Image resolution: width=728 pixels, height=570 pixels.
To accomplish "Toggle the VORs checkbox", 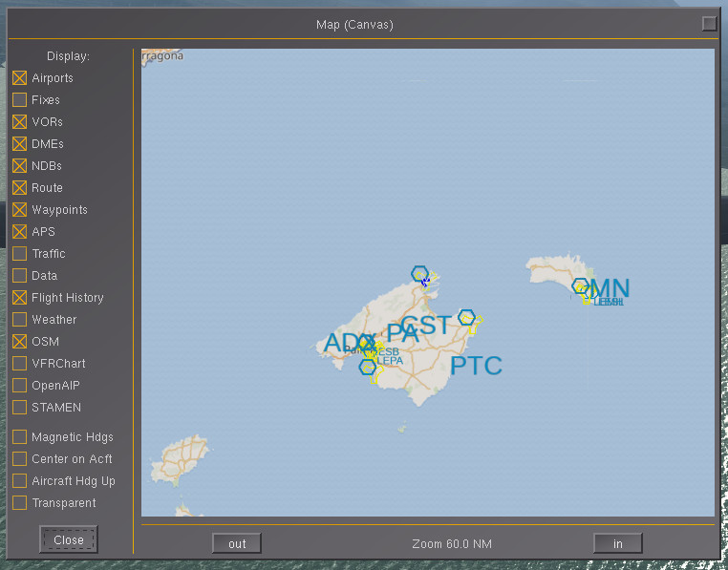I will pos(19,122).
